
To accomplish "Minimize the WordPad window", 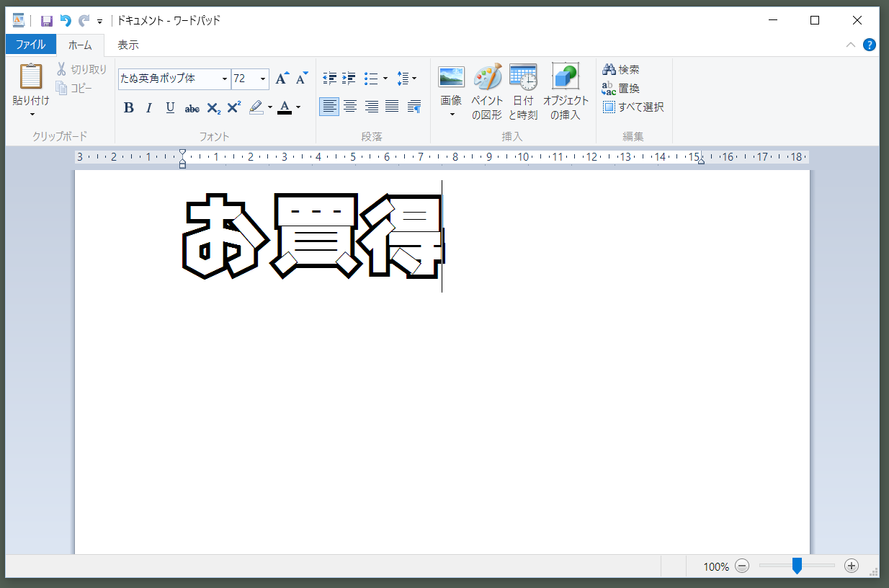I will [773, 20].
